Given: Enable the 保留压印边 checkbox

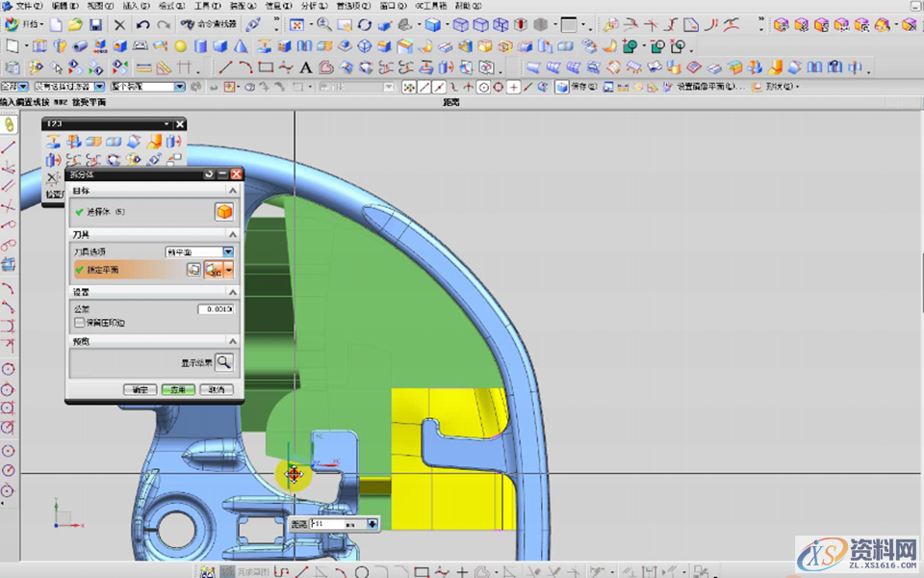Looking at the screenshot, I should [x=80, y=323].
